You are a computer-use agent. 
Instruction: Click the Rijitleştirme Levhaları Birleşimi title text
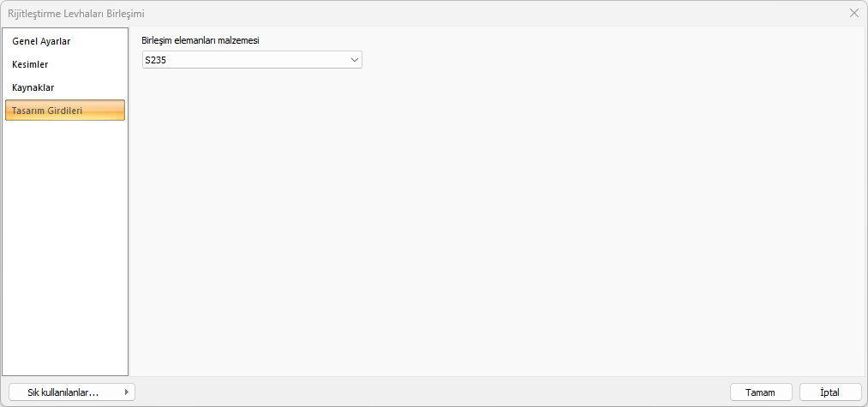(x=76, y=13)
